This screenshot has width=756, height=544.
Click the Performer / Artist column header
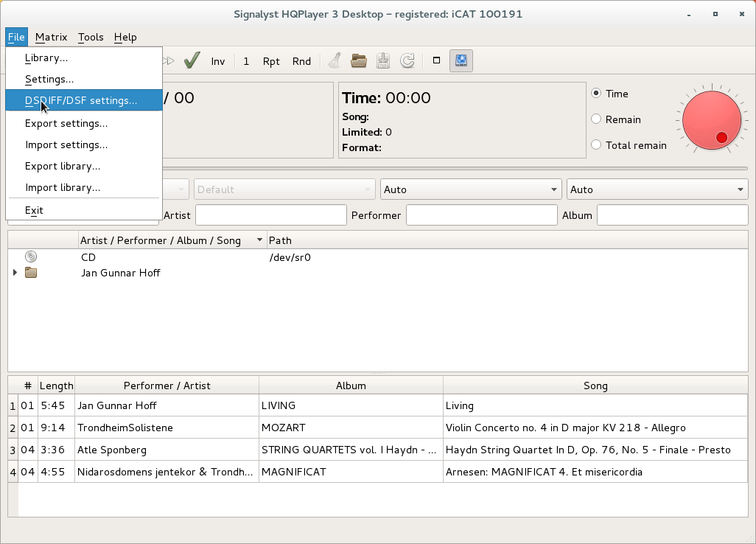[x=167, y=386]
